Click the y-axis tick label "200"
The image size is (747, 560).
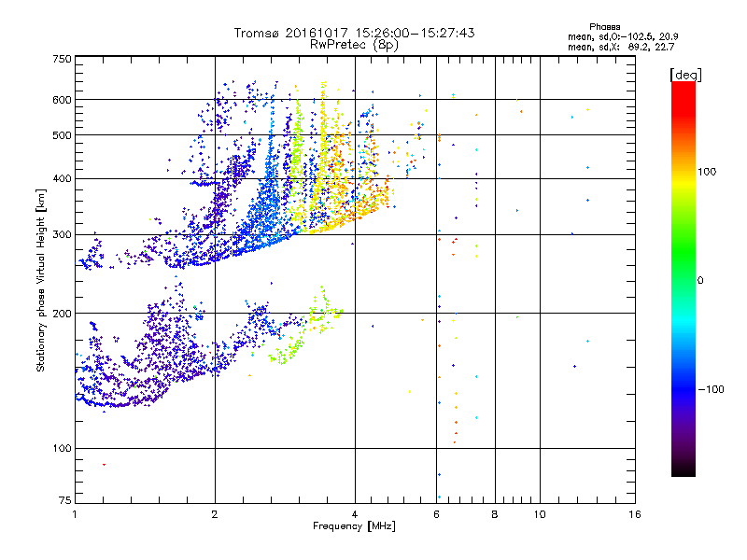pyautogui.click(x=62, y=314)
